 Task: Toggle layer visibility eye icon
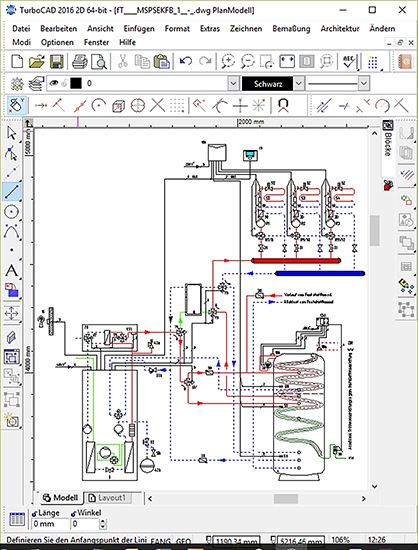[54, 83]
